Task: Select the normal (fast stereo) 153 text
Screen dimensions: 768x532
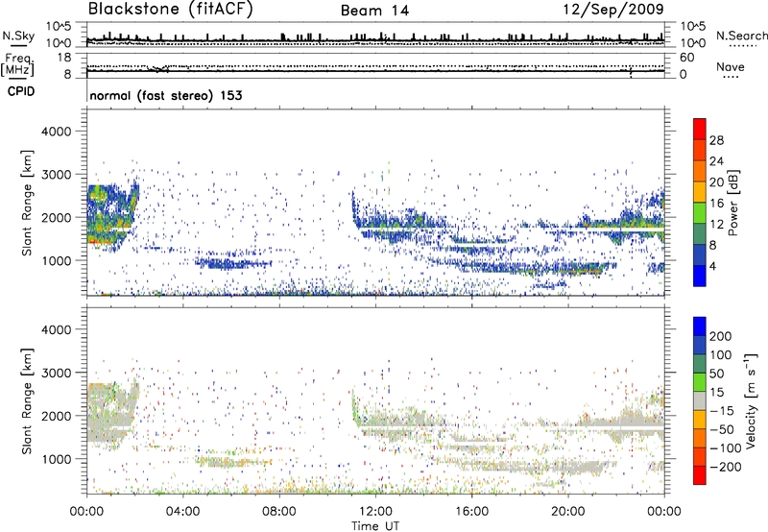Action: coord(166,96)
